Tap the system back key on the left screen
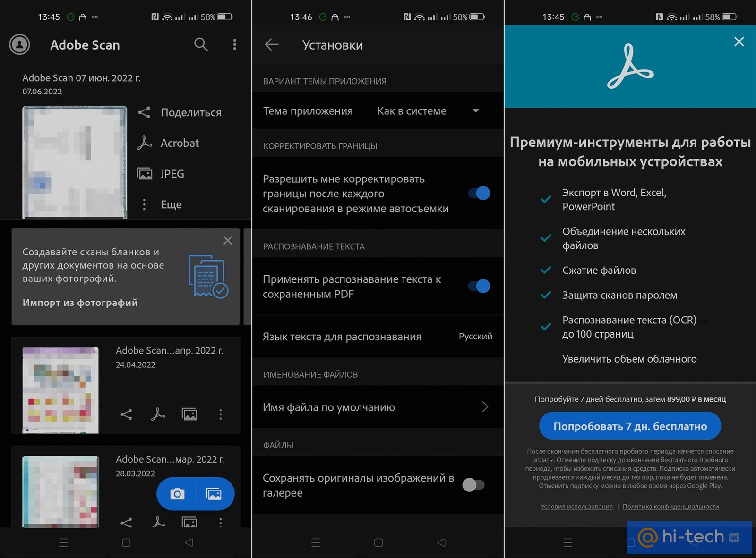The image size is (756, 558). [x=189, y=543]
